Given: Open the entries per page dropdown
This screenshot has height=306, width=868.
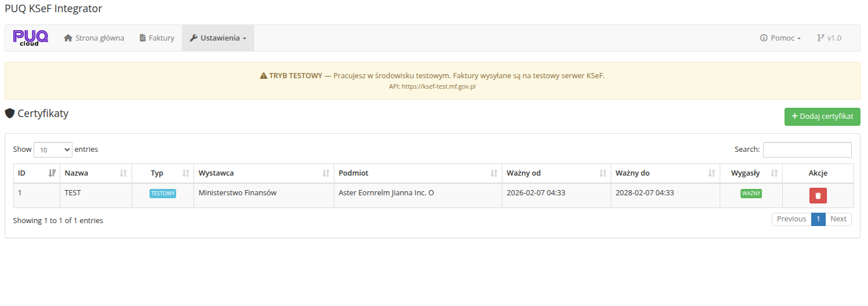Looking at the screenshot, I should [x=53, y=150].
